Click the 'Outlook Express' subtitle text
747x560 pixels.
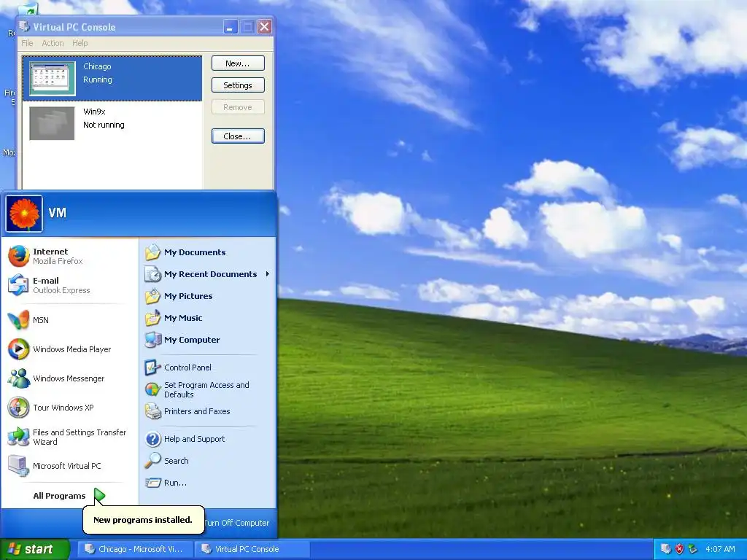[61, 290]
